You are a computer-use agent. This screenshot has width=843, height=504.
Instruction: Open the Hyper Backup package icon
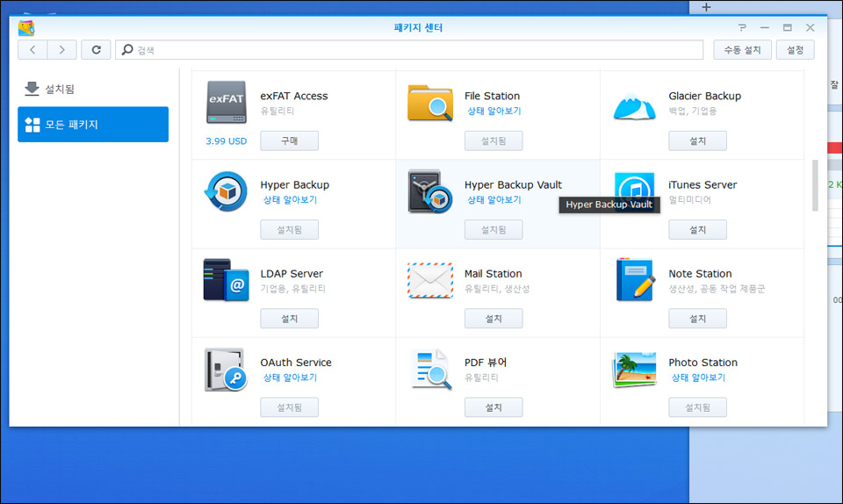(227, 191)
